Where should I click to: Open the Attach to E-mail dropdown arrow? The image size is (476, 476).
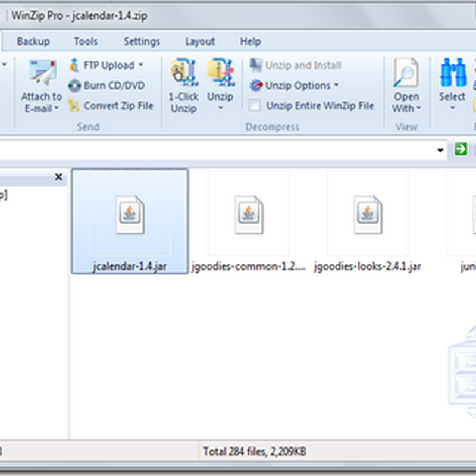(x=57, y=108)
